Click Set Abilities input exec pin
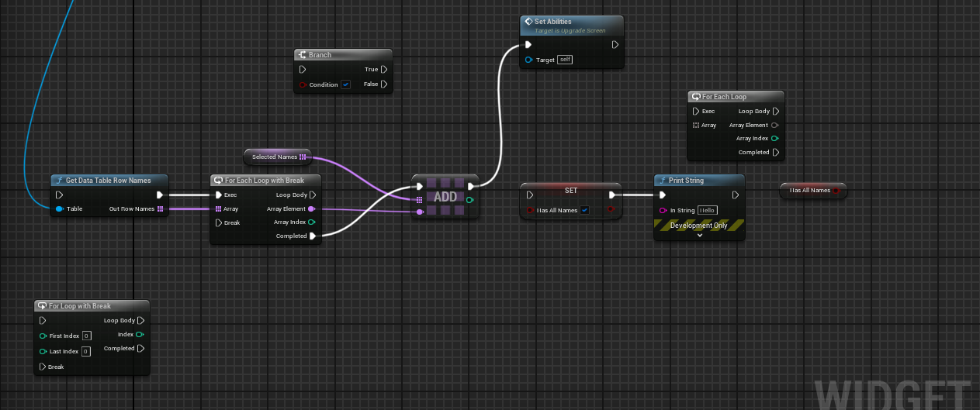Image resolution: width=980 pixels, height=410 pixels. click(528, 45)
